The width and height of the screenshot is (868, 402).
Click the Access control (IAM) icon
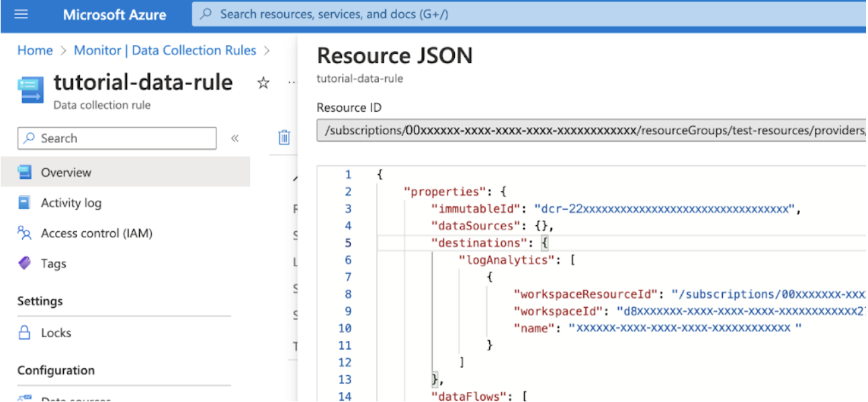pos(25,233)
